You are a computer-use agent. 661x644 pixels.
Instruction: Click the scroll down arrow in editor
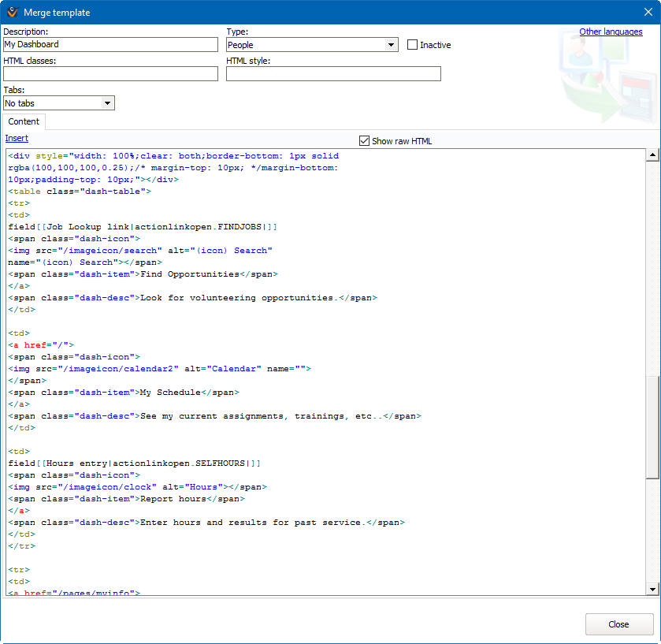[x=652, y=589]
